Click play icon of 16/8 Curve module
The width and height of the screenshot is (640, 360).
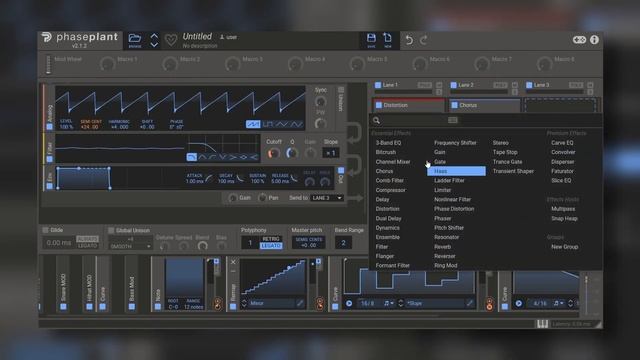click(349, 303)
